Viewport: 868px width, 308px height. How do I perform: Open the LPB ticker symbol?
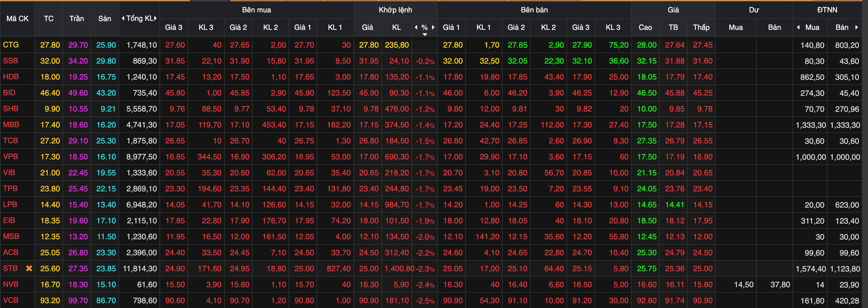pyautogui.click(x=10, y=205)
